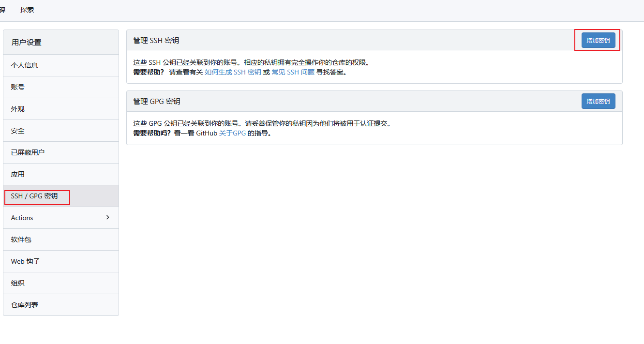Open the 如何生成 SSH 密钥 help link
644x344 pixels.
(x=233, y=72)
